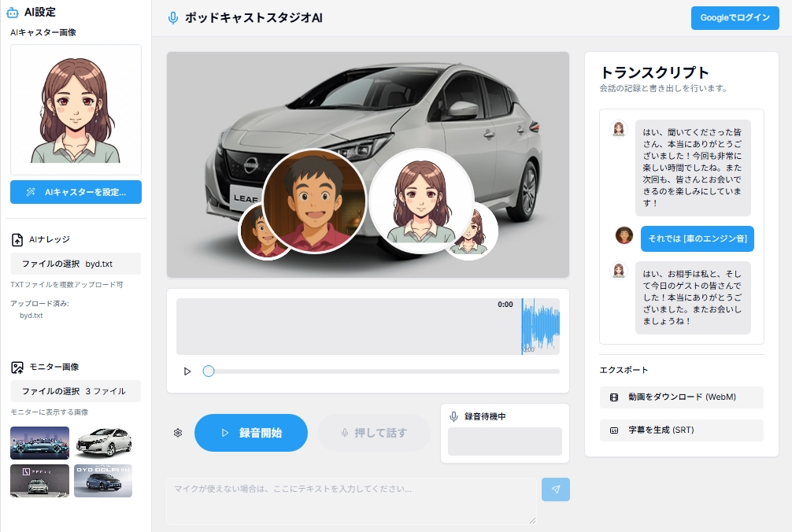Click the wand icon in AIキャスター button

31,192
